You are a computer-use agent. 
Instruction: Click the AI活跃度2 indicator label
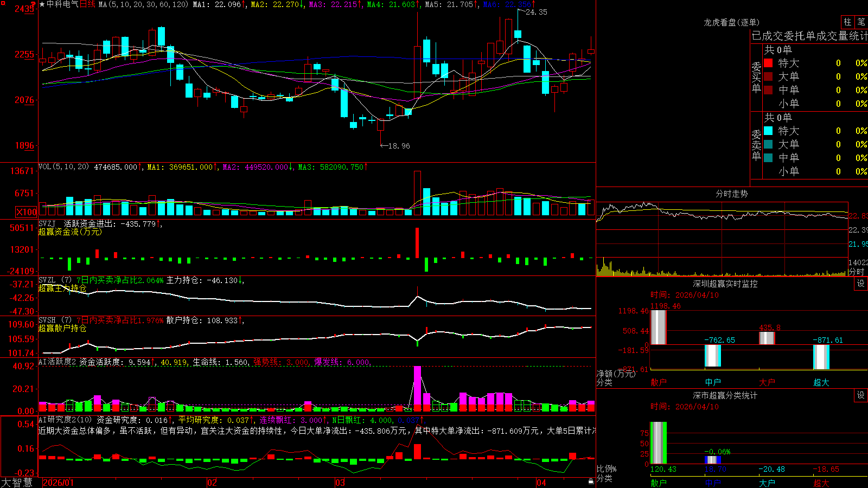[58, 362]
